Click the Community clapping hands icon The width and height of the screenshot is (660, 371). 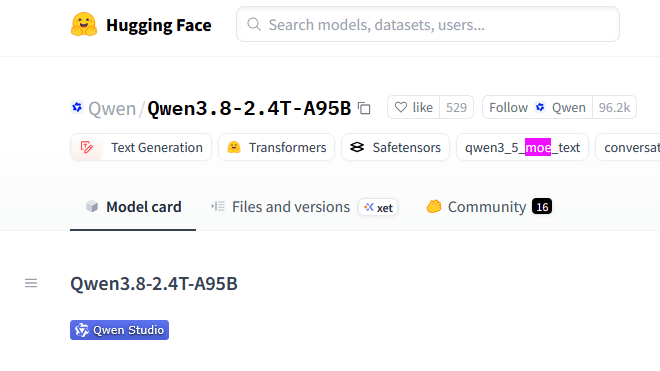(434, 206)
